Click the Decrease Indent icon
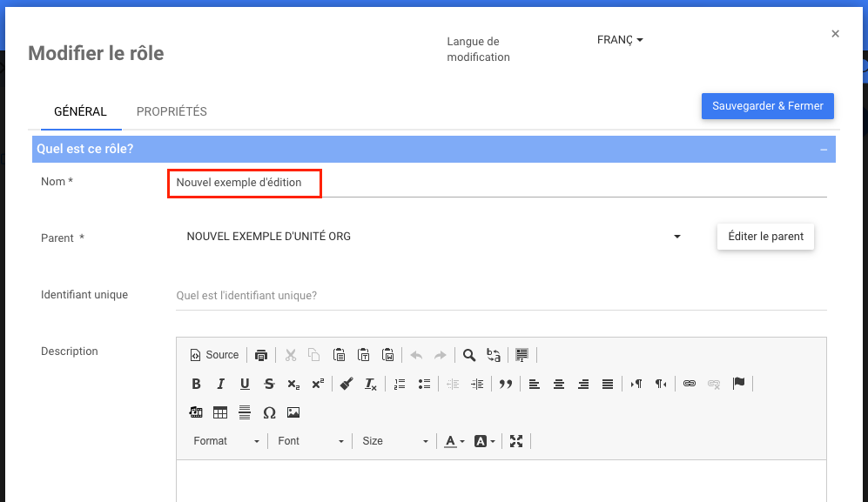 [452, 384]
